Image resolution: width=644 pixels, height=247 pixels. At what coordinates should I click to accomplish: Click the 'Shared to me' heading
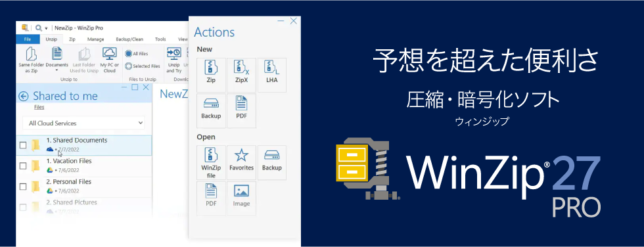coord(65,96)
